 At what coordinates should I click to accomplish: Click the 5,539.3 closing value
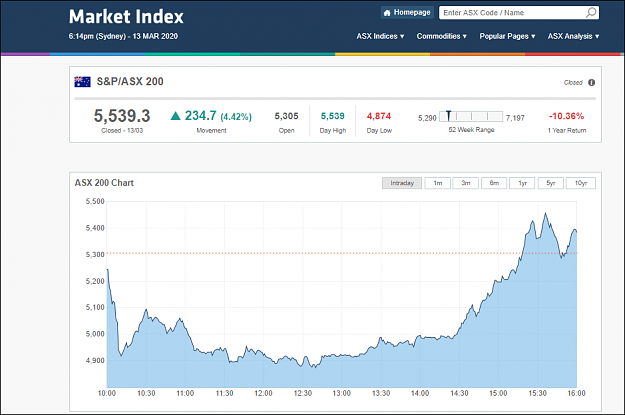click(122, 116)
